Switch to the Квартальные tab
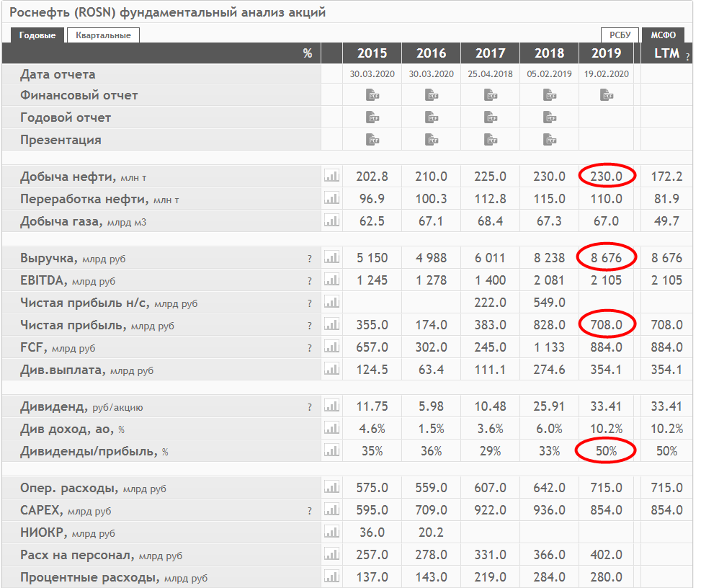This screenshot has width=701, height=588. point(103,35)
